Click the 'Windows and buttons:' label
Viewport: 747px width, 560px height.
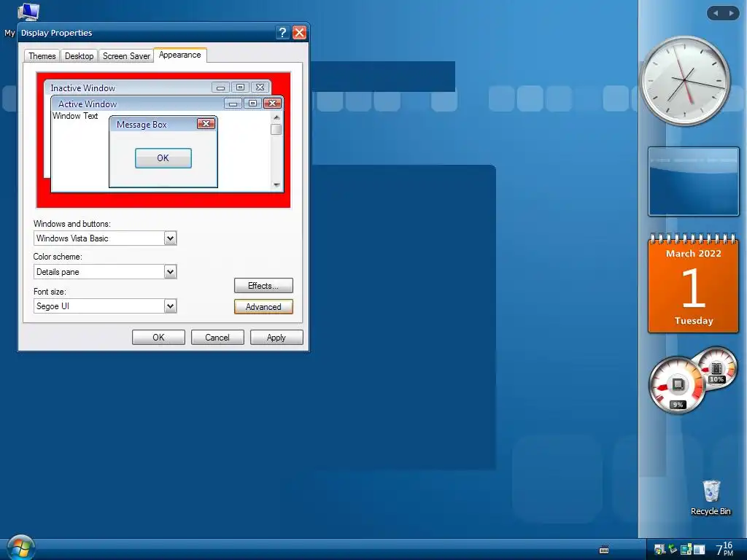(x=72, y=223)
